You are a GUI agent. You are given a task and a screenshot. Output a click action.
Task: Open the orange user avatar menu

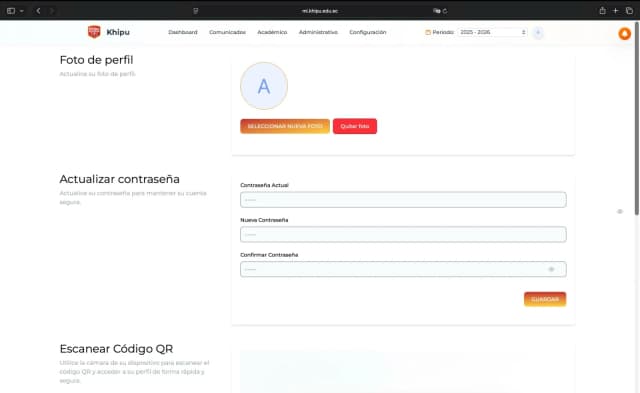624,33
